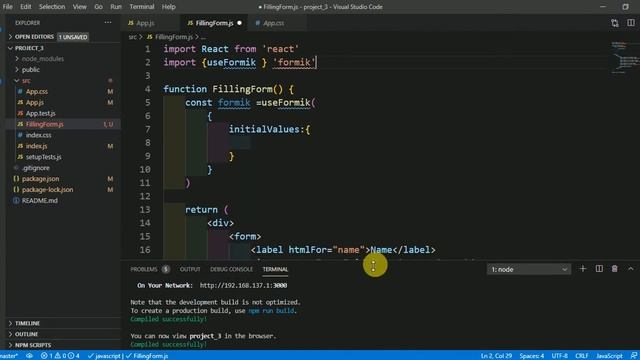Collapse the src folder
Screen dimensions: 640x360
[x=26, y=80]
